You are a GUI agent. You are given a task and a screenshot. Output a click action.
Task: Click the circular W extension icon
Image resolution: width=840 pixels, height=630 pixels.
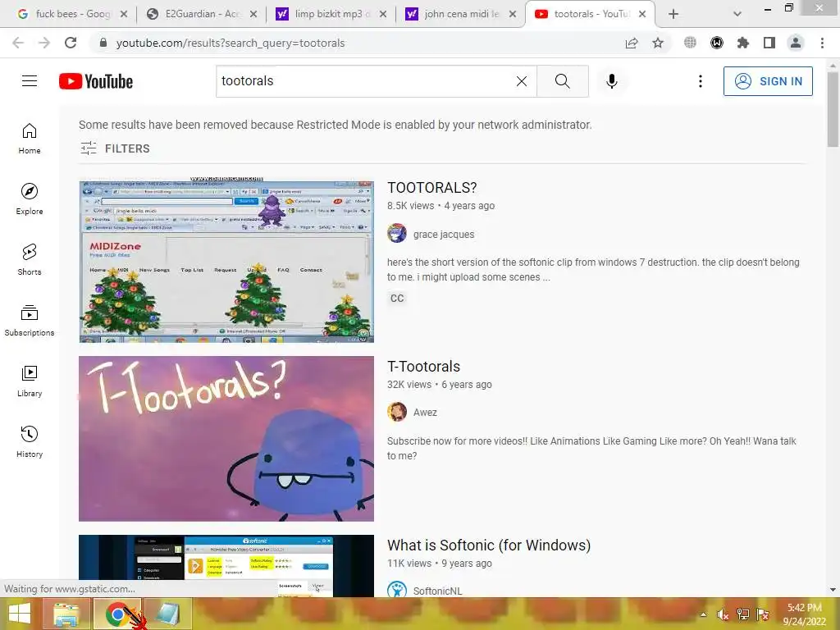pos(716,43)
